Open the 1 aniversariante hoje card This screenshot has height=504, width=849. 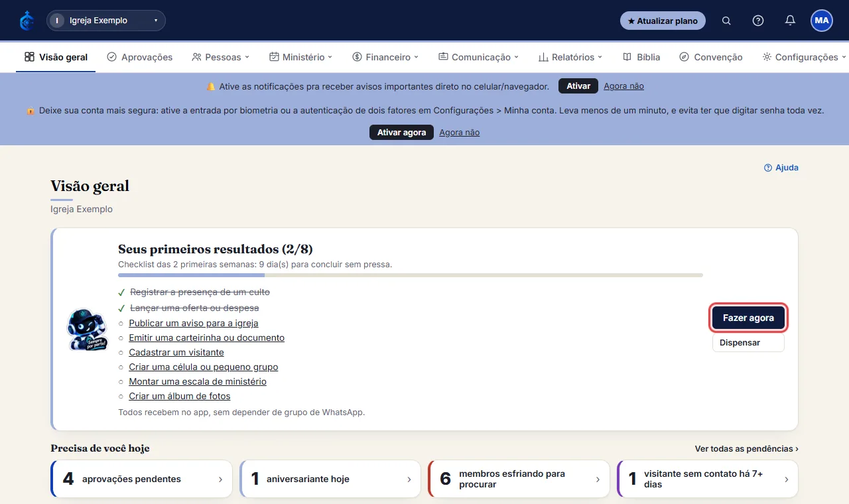click(x=330, y=479)
